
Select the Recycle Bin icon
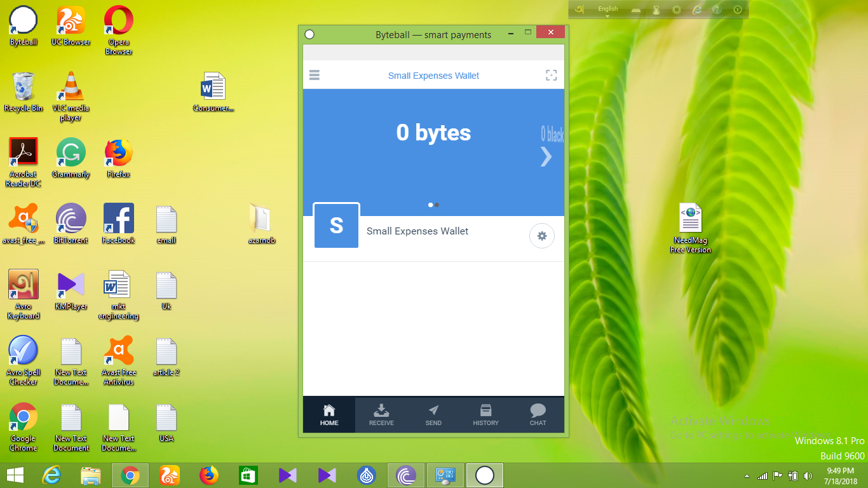tap(24, 91)
